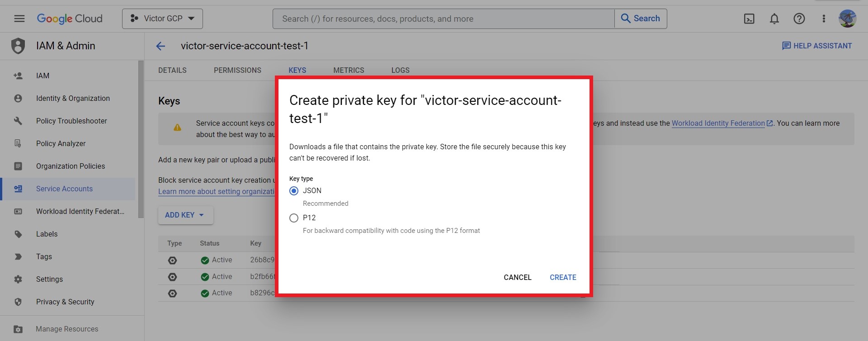The height and width of the screenshot is (341, 868).
Task: View notifications via the bell icon
Action: [774, 19]
